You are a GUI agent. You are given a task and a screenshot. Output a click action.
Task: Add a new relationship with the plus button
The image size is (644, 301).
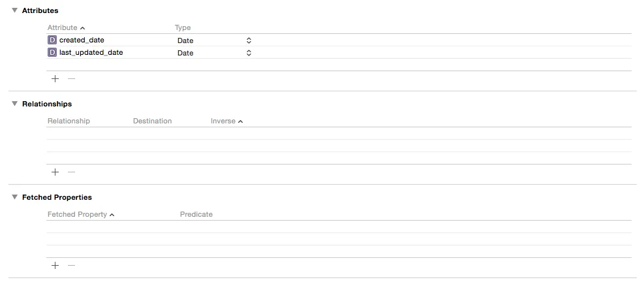click(55, 172)
